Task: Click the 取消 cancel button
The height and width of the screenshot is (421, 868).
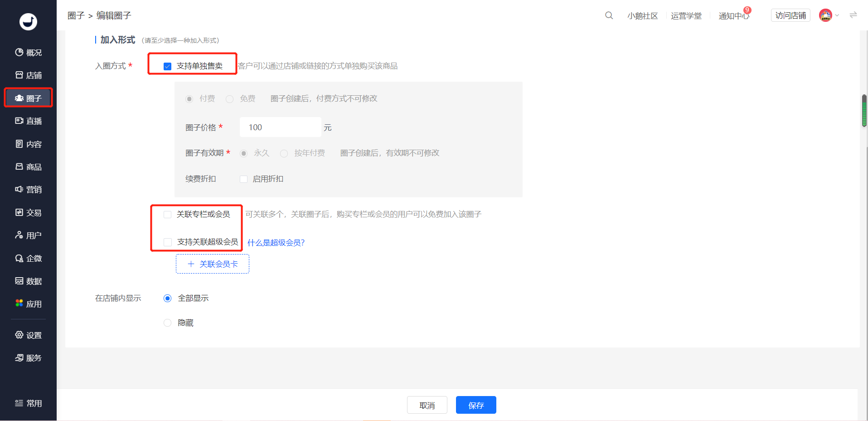Action: 427,405
